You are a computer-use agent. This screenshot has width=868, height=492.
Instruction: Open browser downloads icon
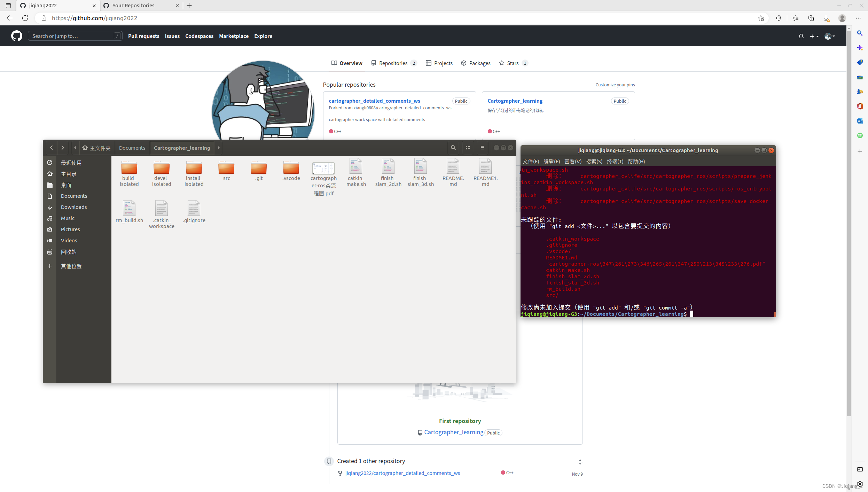(x=826, y=18)
